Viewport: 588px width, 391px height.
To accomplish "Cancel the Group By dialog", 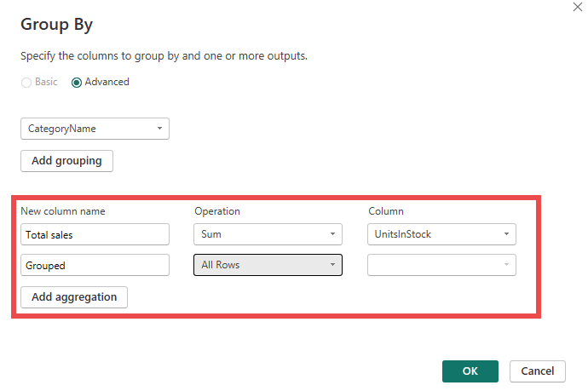I will 538,371.
